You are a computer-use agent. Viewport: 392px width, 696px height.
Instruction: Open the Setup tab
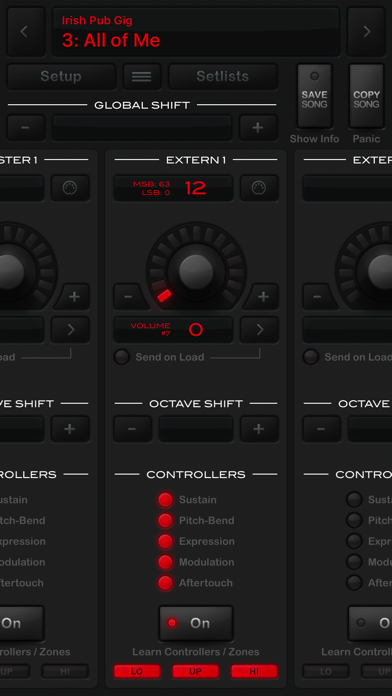(61, 76)
